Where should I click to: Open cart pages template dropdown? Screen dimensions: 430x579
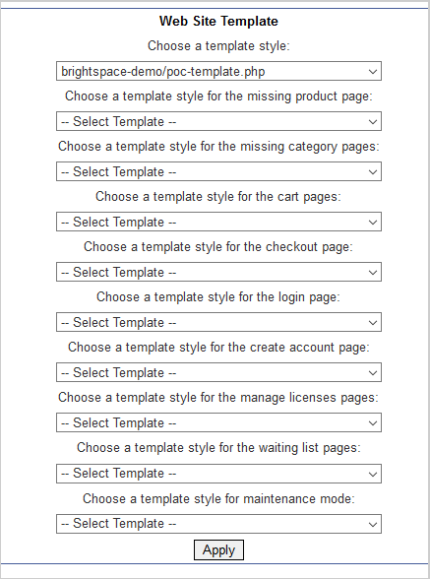click(219, 222)
